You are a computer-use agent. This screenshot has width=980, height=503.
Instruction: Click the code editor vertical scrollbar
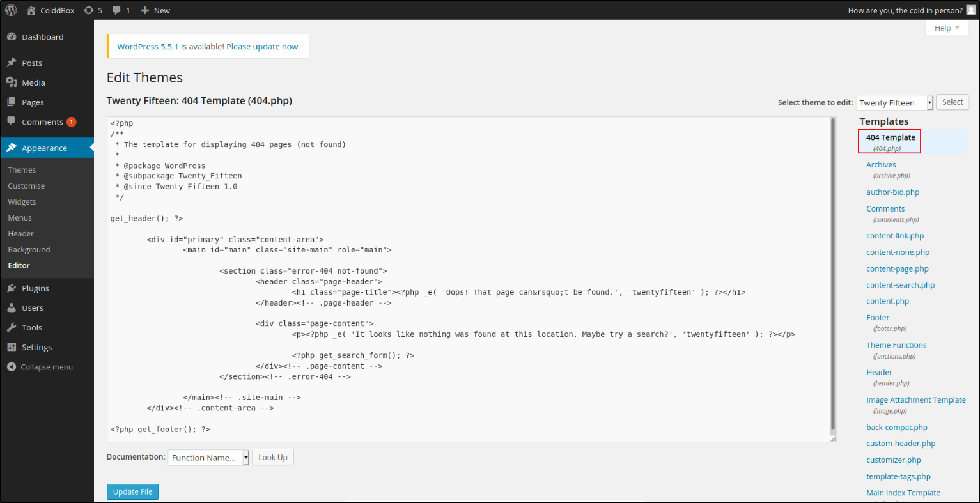pyautogui.click(x=832, y=274)
